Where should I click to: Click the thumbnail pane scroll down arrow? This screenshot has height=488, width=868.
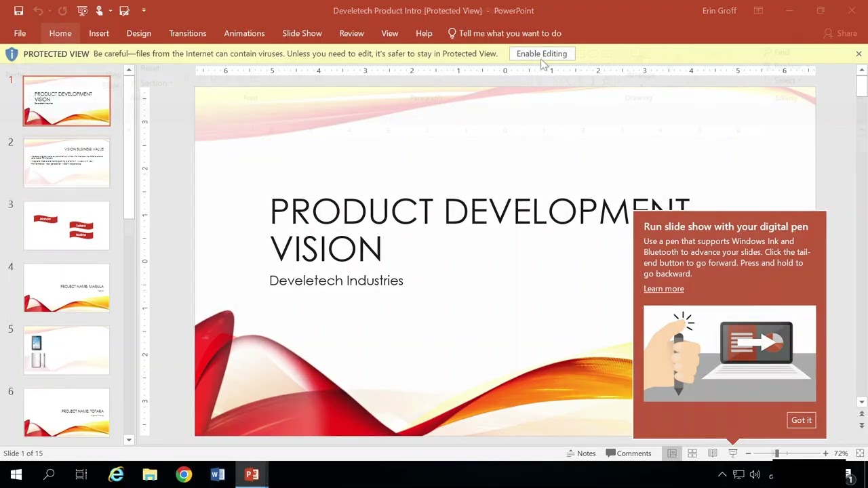pyautogui.click(x=129, y=440)
